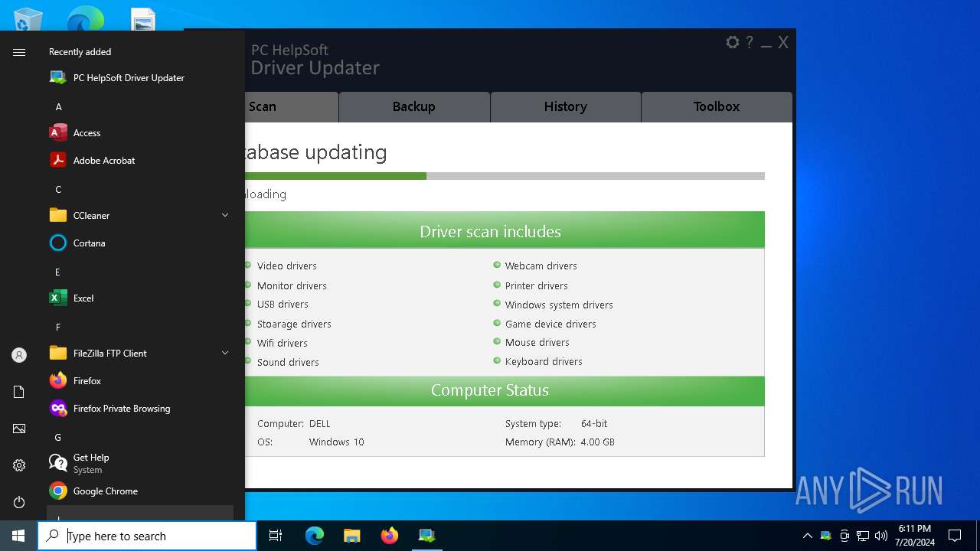Image resolution: width=980 pixels, height=551 pixels.
Task: Open File Explorer from the taskbar
Action: coord(352,536)
